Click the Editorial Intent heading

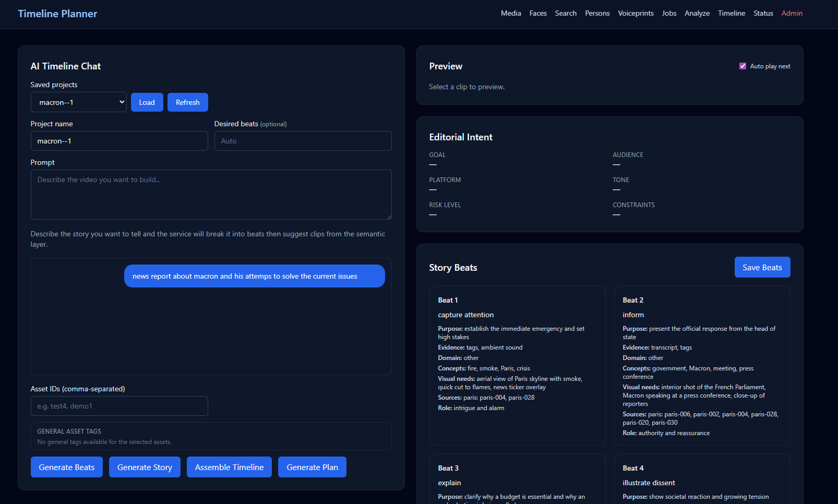click(461, 137)
